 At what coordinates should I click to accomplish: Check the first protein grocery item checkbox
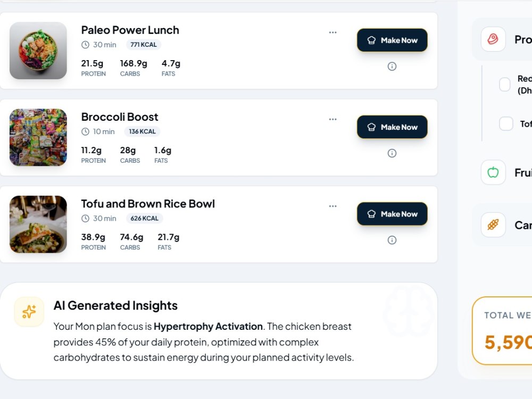coord(505,85)
